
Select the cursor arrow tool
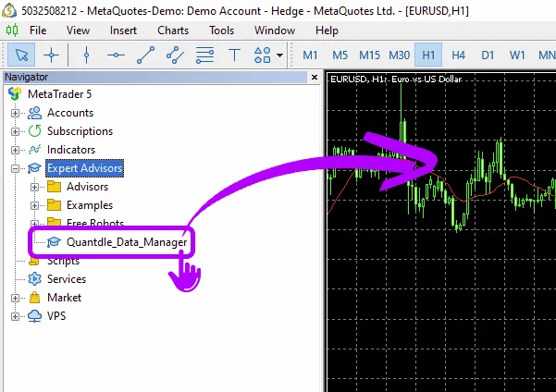point(21,55)
